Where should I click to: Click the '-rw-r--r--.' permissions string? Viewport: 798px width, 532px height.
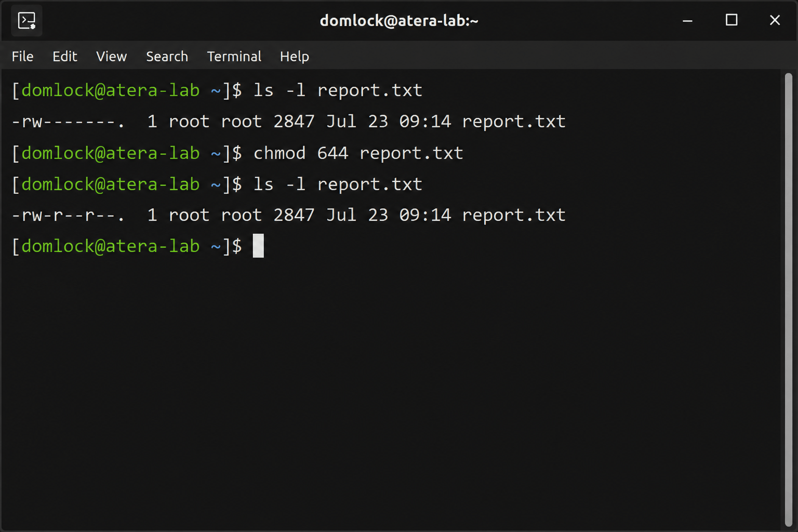tap(69, 215)
